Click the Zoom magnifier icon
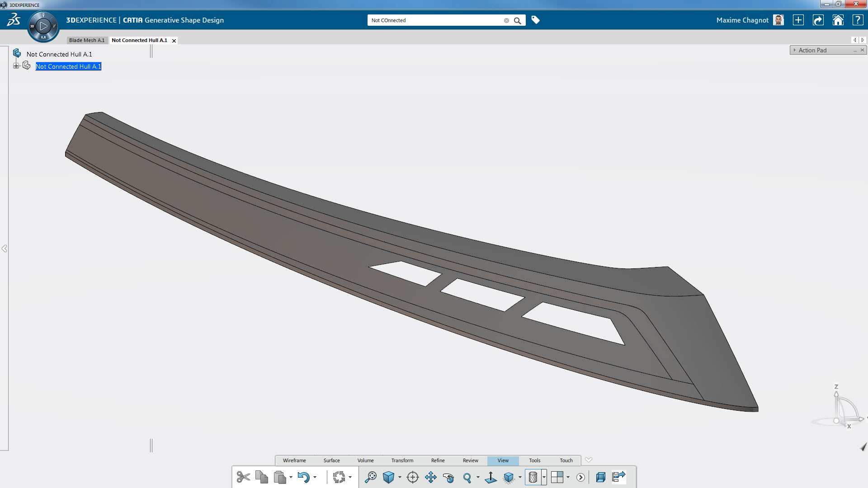This screenshot has width=868, height=488. click(467, 477)
